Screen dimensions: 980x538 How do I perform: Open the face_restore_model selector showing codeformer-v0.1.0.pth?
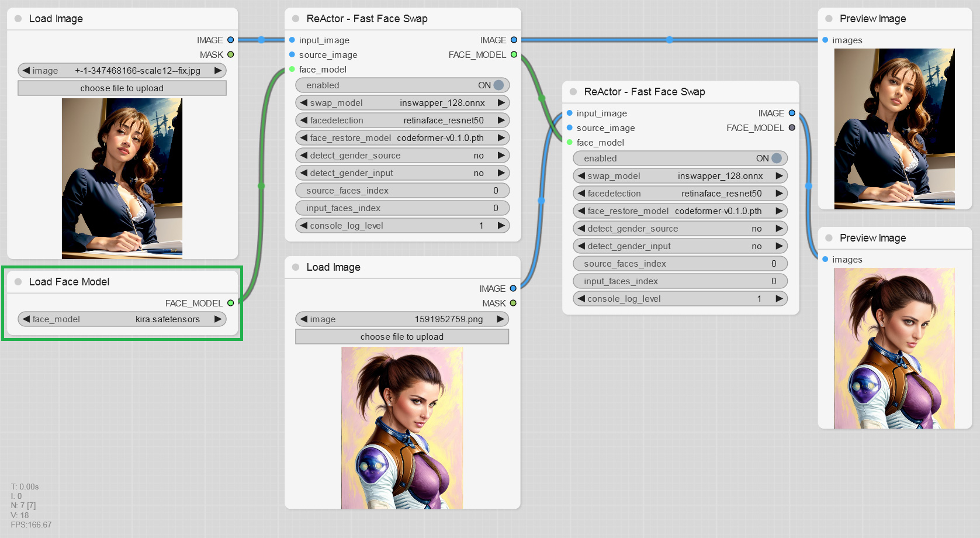[x=402, y=137]
